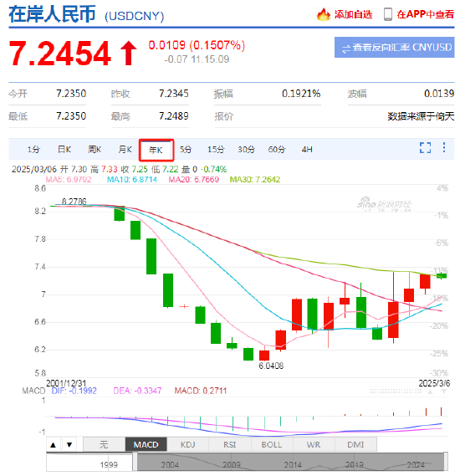Switch the indicator to BOLL

[272, 445]
